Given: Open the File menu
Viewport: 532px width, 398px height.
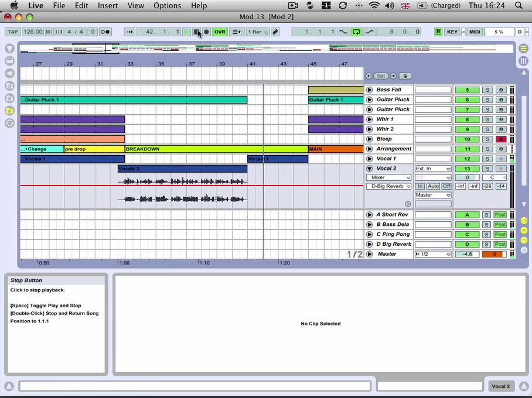Looking at the screenshot, I should pos(59,5).
